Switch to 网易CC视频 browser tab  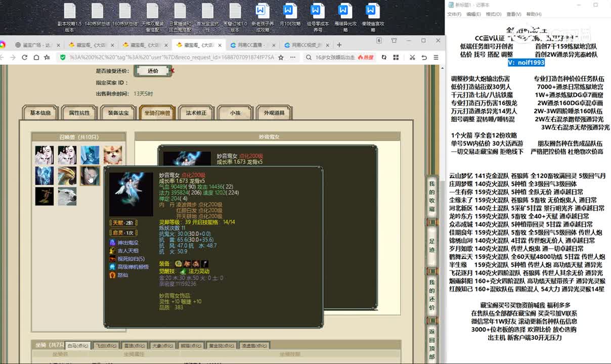[307, 45]
